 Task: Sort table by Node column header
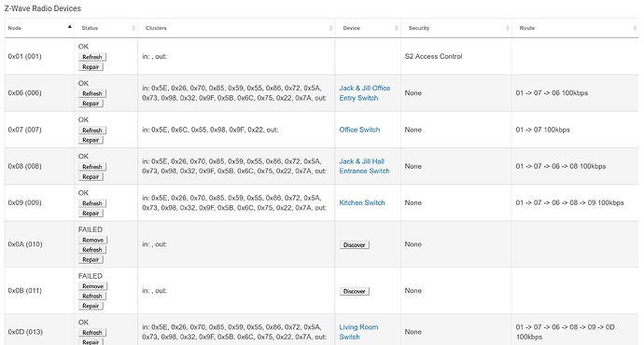[39, 28]
